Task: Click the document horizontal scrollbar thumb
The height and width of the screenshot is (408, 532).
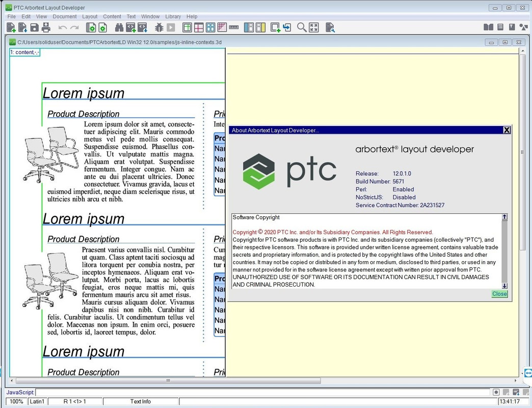Action: (168, 381)
